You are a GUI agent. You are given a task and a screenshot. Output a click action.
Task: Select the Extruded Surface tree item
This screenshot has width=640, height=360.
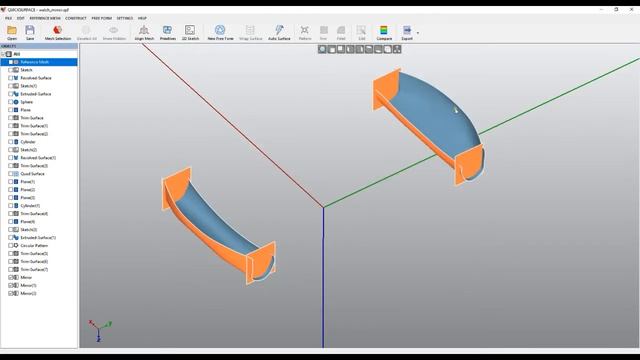coord(36,94)
